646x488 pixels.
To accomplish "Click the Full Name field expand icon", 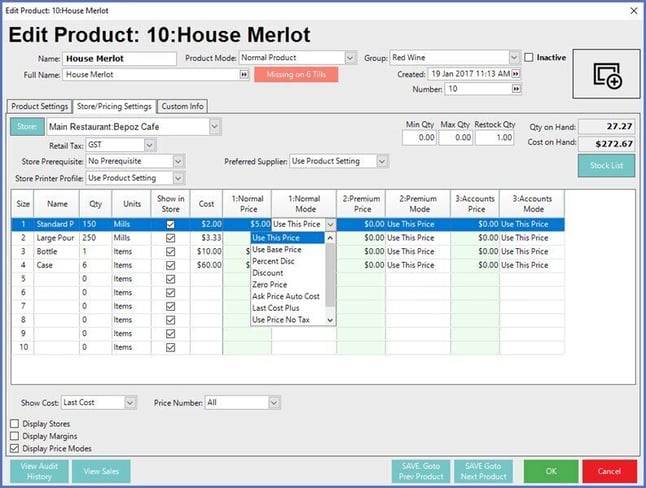I will [244, 75].
